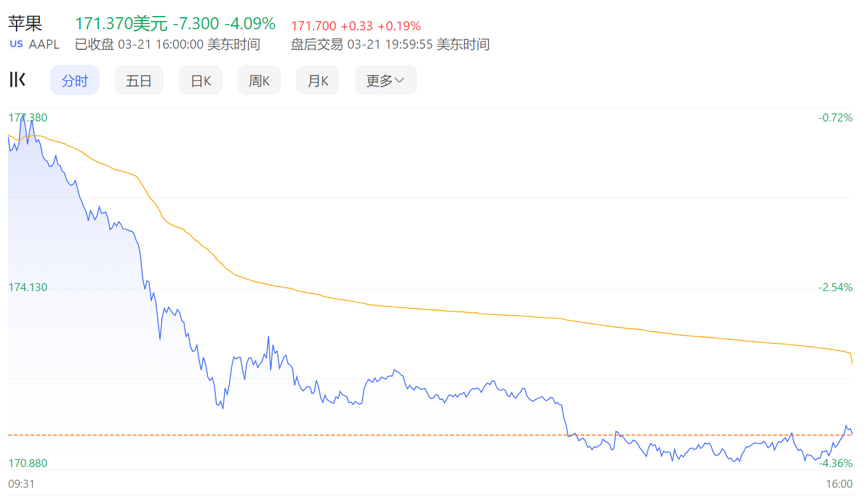
Task: Open the 日K daily candlestick view
Action: [200, 80]
